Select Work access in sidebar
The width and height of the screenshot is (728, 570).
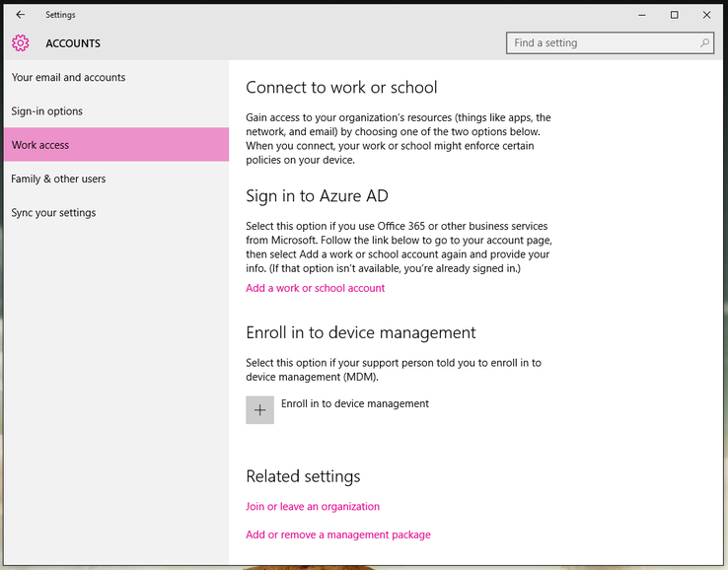tap(116, 145)
